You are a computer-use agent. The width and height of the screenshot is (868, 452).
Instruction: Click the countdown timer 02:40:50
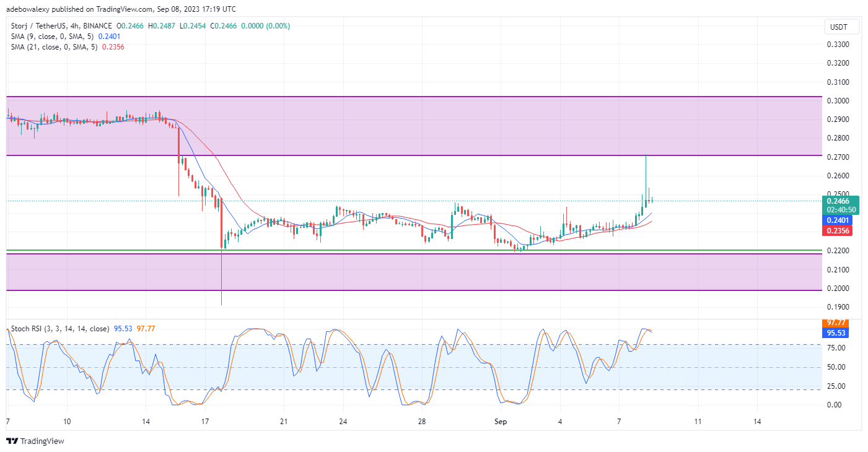(841, 209)
